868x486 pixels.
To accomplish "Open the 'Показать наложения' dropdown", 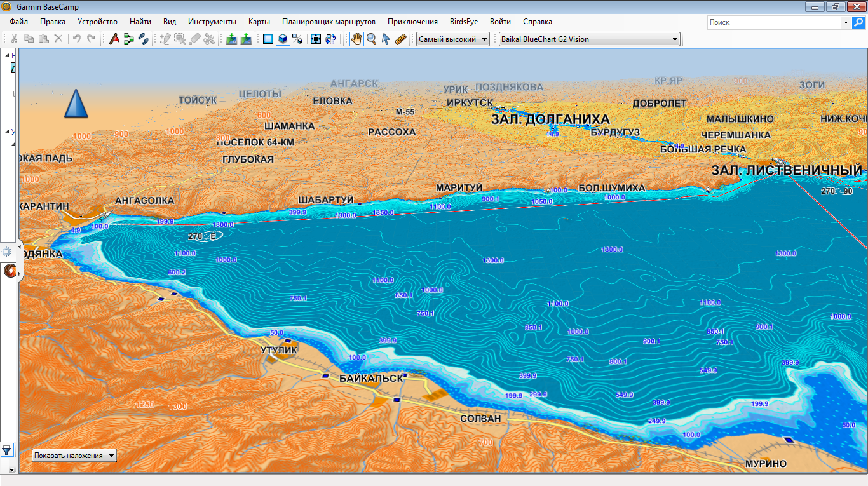I will pyautogui.click(x=74, y=455).
